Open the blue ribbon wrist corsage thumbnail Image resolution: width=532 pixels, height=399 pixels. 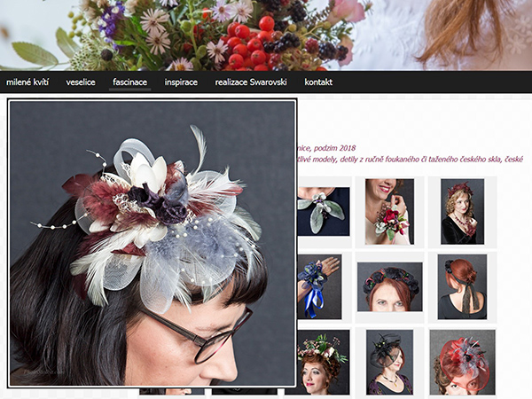point(319,286)
